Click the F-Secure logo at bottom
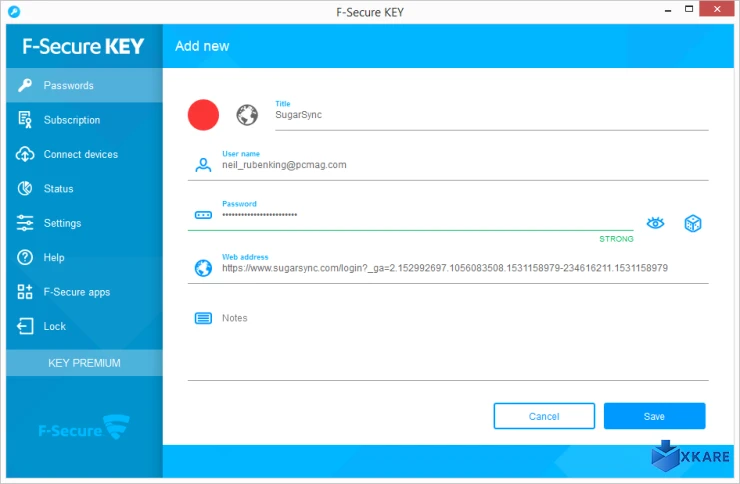Viewport: 740px width, 484px height. (84, 426)
